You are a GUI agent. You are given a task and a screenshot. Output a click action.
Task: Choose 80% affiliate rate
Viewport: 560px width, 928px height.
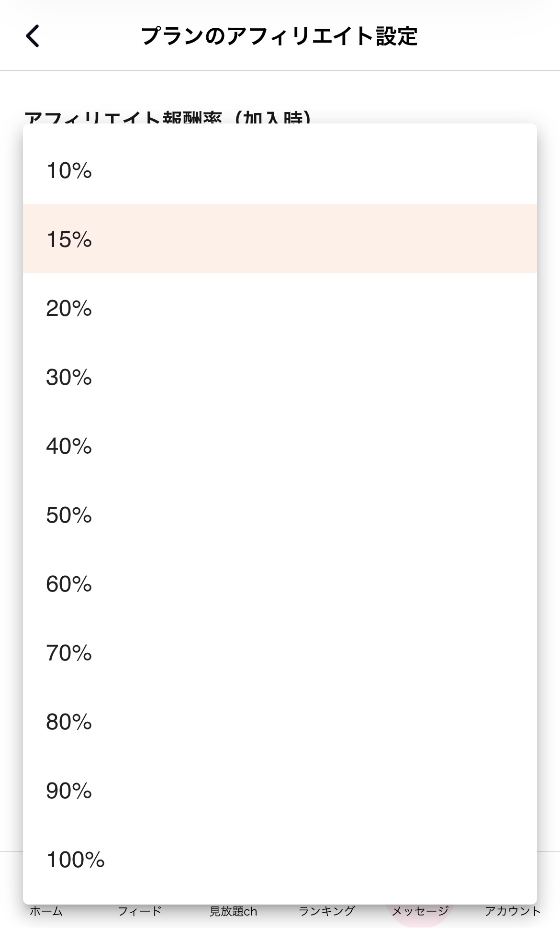point(280,721)
